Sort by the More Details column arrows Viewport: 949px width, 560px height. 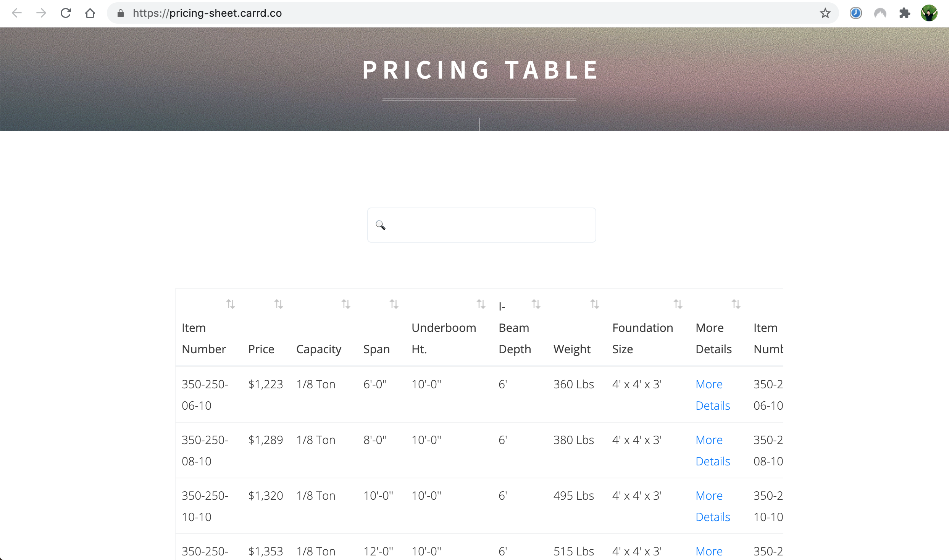[736, 304]
